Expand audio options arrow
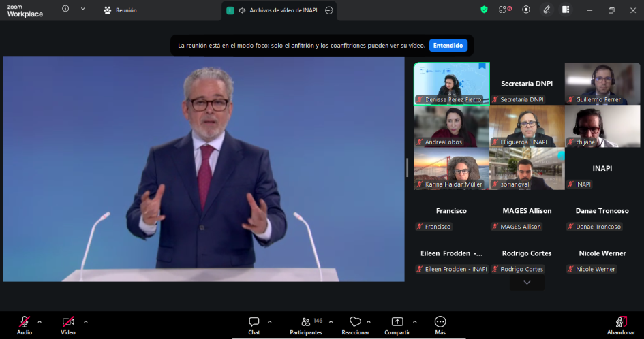 40,322
